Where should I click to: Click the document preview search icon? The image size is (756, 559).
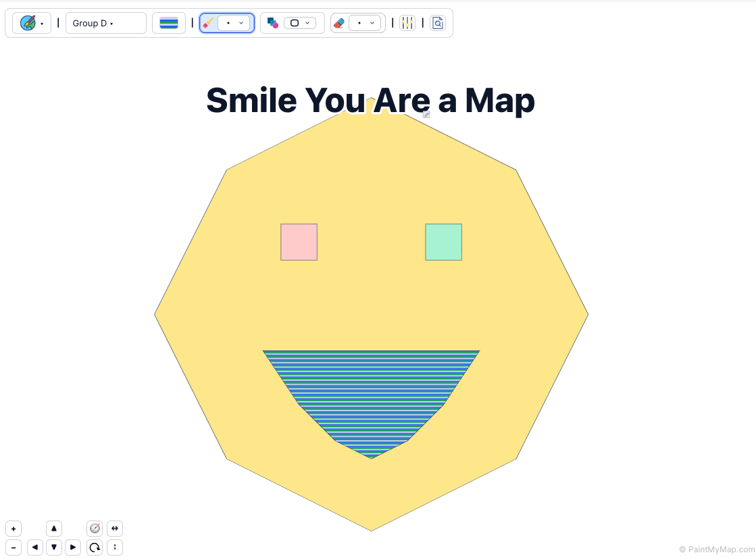click(438, 23)
